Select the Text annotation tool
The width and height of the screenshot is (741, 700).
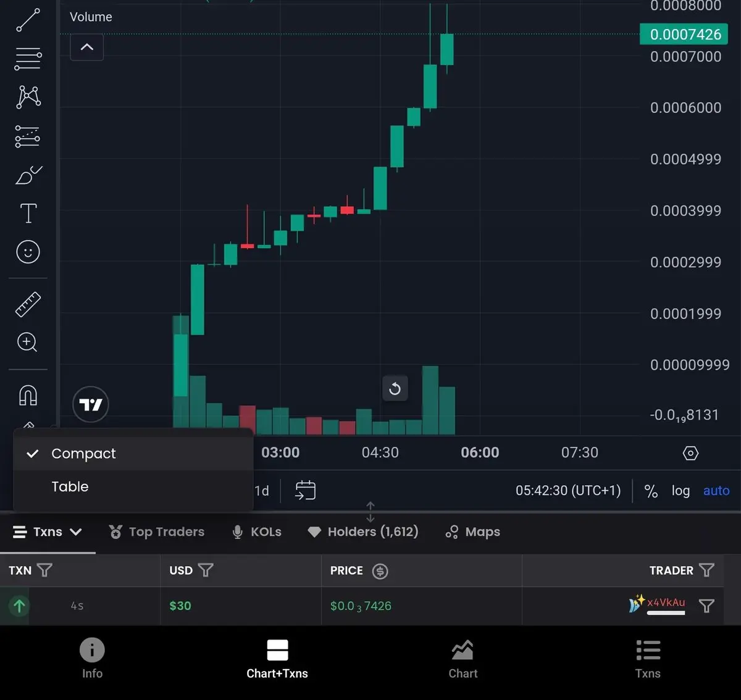pos(28,214)
